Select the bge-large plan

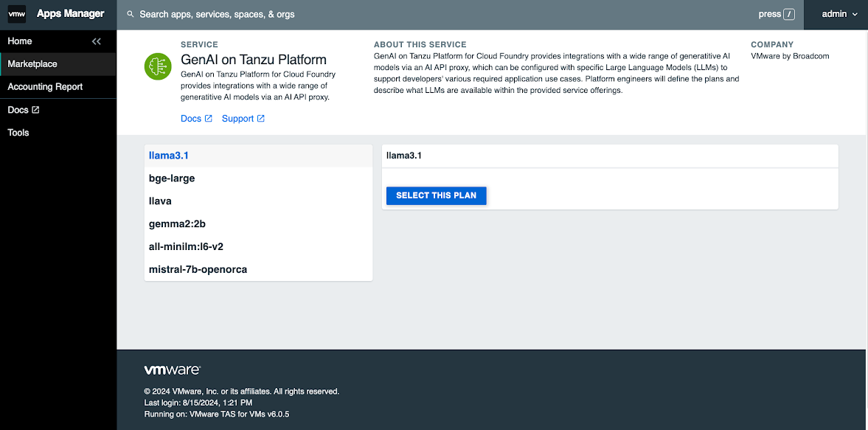(258, 178)
